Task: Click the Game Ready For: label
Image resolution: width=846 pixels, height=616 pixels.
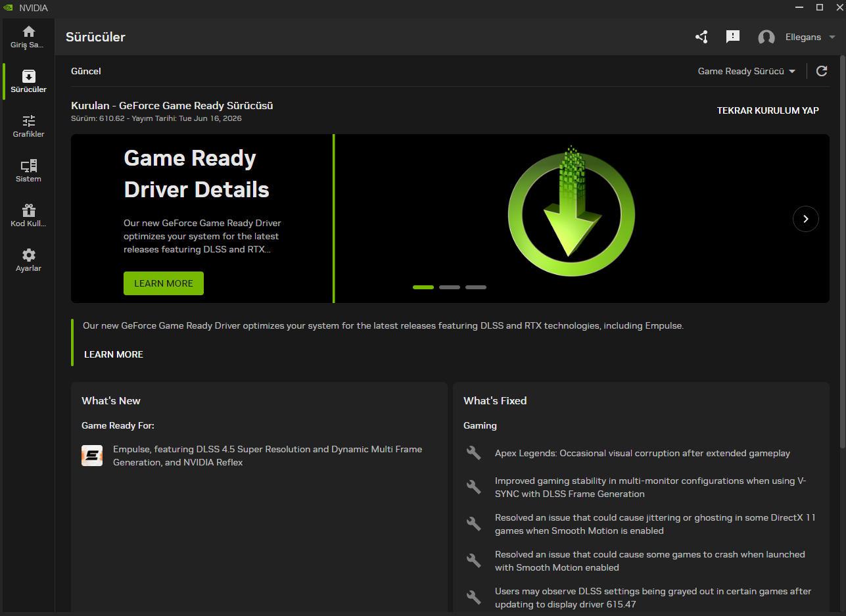Action: (118, 425)
